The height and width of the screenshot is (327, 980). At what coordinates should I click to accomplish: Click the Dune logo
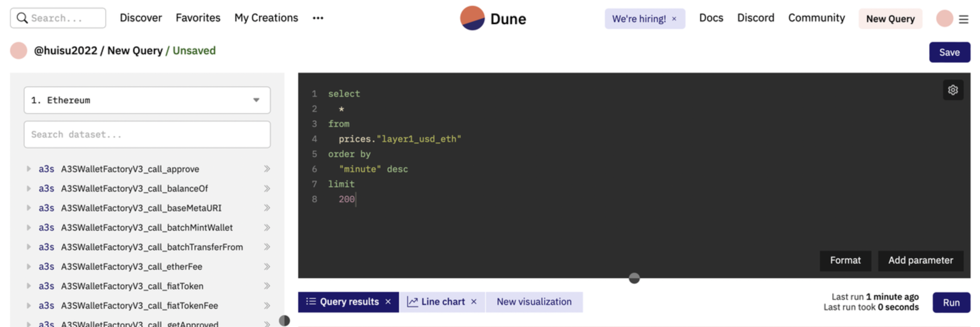click(x=493, y=18)
